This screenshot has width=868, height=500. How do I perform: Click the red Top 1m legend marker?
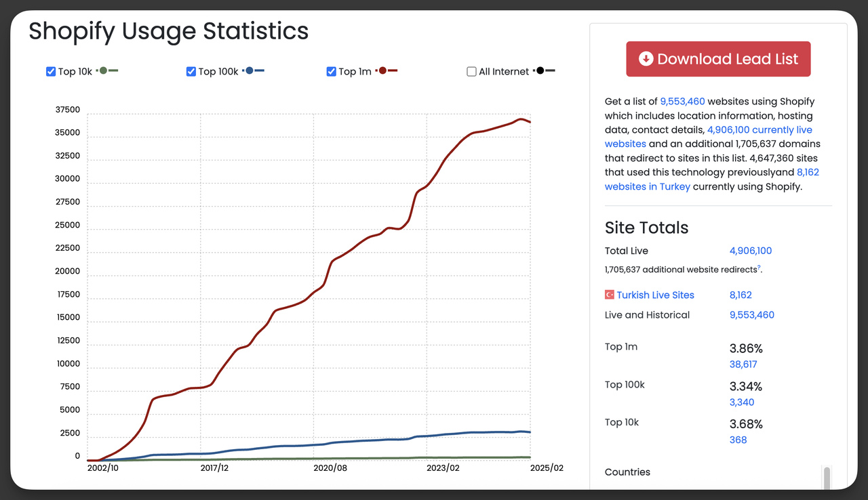click(387, 70)
